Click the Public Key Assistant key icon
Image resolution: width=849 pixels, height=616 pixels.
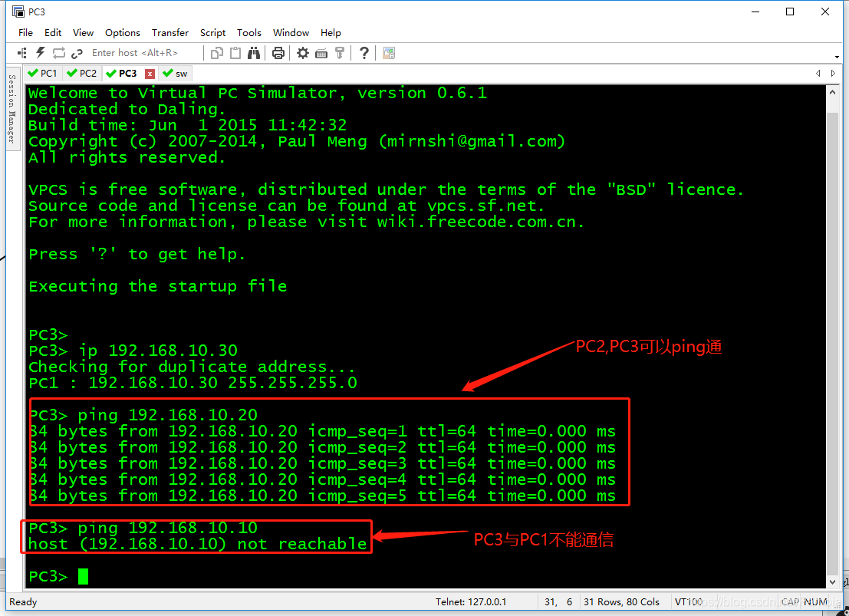(x=340, y=53)
